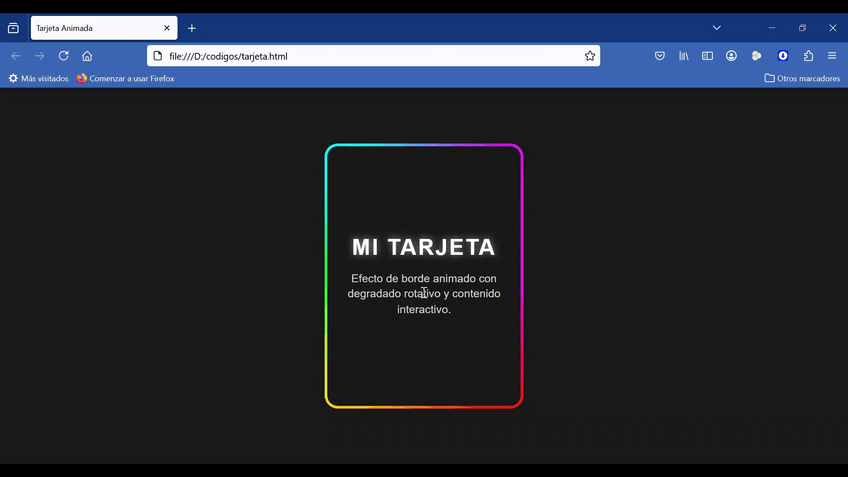Open the Library bookshelf icon

[684, 56]
